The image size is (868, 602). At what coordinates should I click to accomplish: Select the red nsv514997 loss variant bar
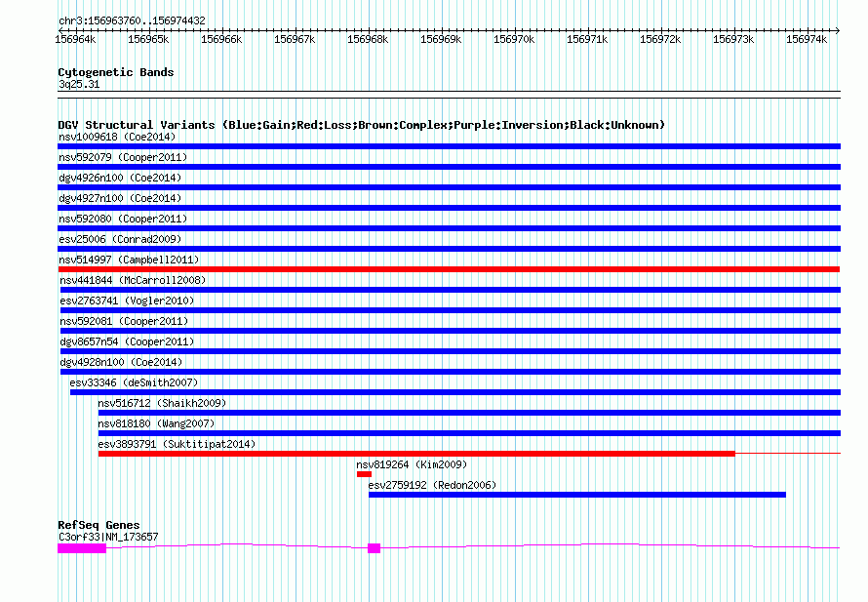449,269
